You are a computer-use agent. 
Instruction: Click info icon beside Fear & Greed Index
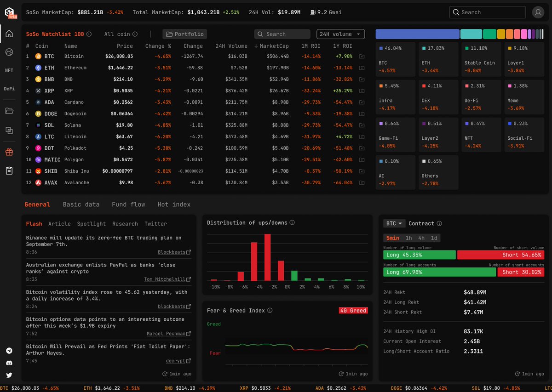point(270,311)
